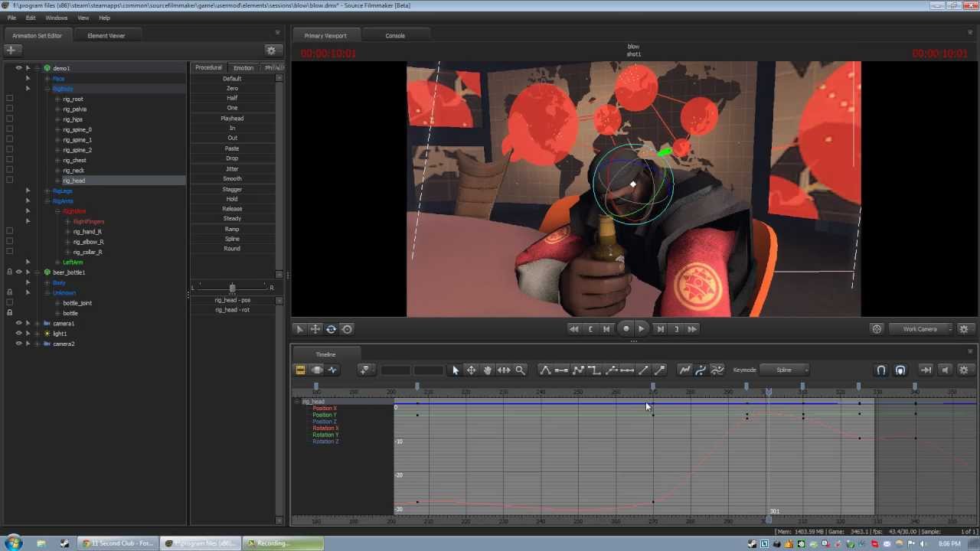The image size is (980, 551).
Task: Expand the LeftArm group
Action: (57, 262)
